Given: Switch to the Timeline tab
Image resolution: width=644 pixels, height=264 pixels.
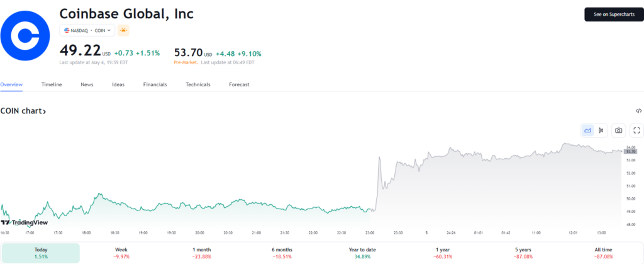Looking at the screenshot, I should pyautogui.click(x=52, y=84).
